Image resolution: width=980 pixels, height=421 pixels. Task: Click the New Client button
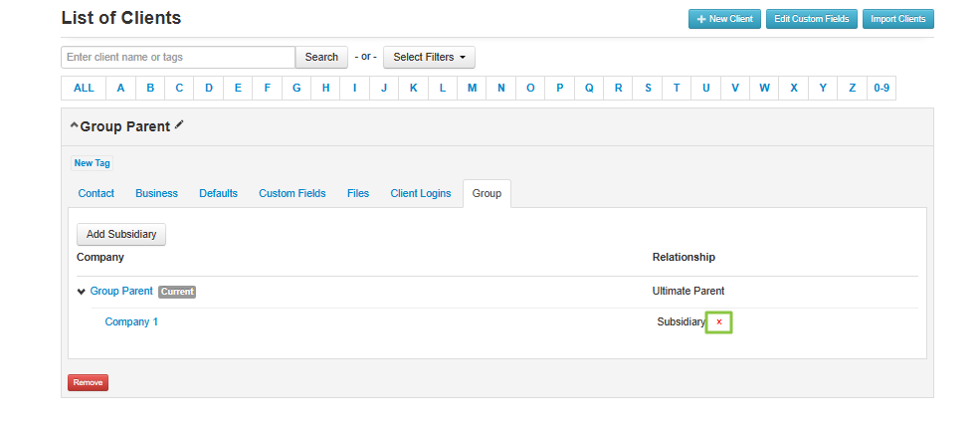click(724, 19)
